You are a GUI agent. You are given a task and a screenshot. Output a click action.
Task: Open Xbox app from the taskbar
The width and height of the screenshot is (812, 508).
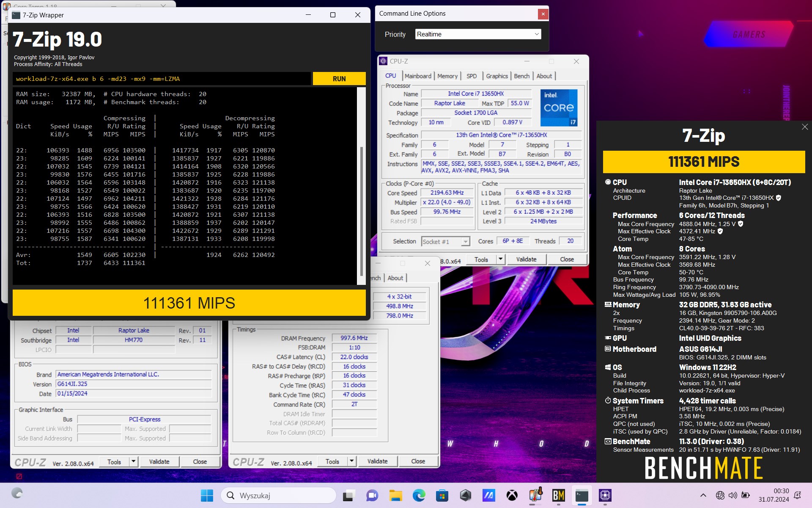512,495
